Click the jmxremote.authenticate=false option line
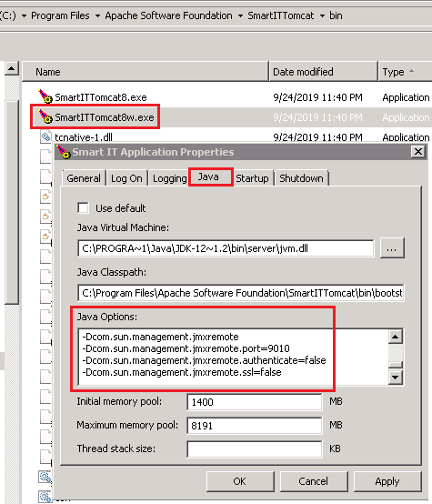This screenshot has width=432, height=504. (x=204, y=360)
